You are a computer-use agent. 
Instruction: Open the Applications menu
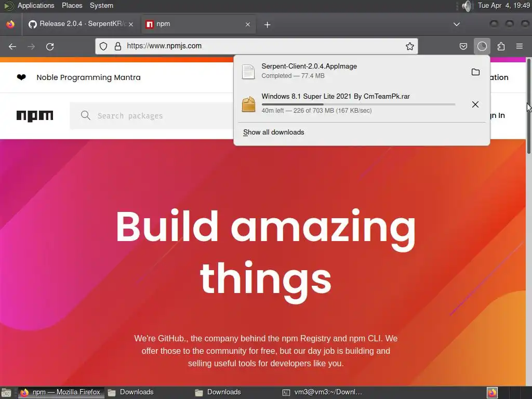36,5
